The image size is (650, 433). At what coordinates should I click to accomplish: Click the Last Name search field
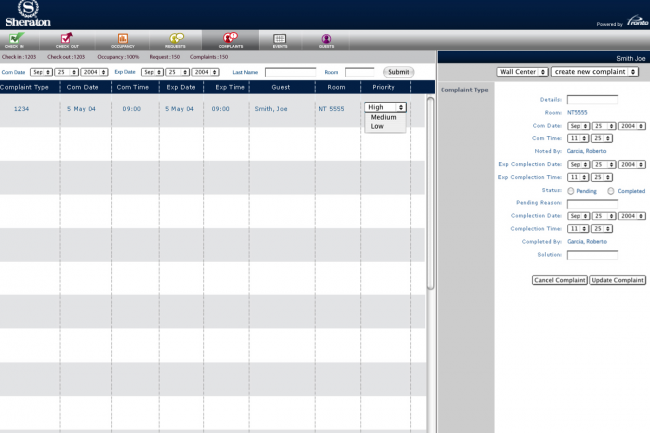coord(290,72)
